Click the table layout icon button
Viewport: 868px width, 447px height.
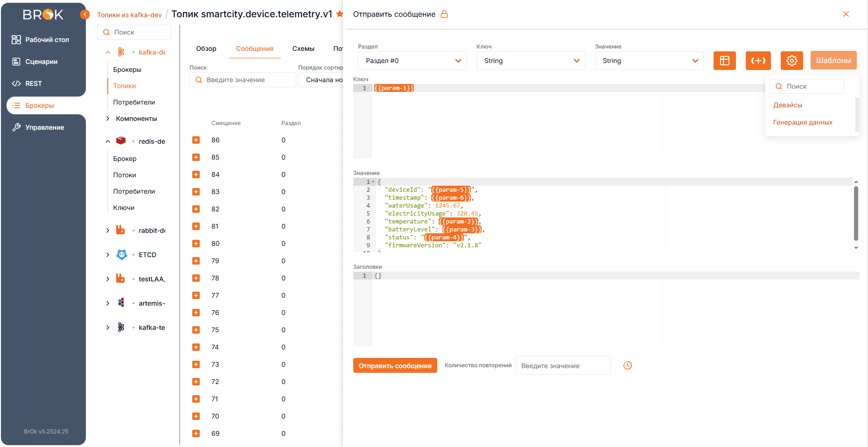[724, 61]
